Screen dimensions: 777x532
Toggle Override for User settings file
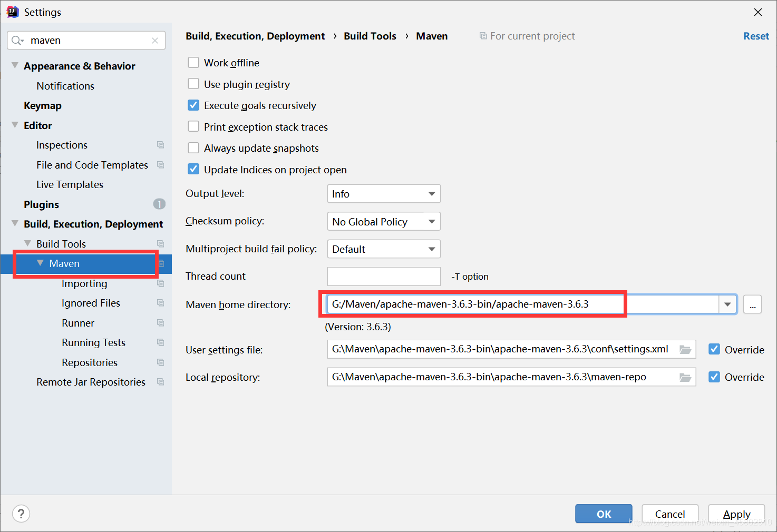pos(714,349)
